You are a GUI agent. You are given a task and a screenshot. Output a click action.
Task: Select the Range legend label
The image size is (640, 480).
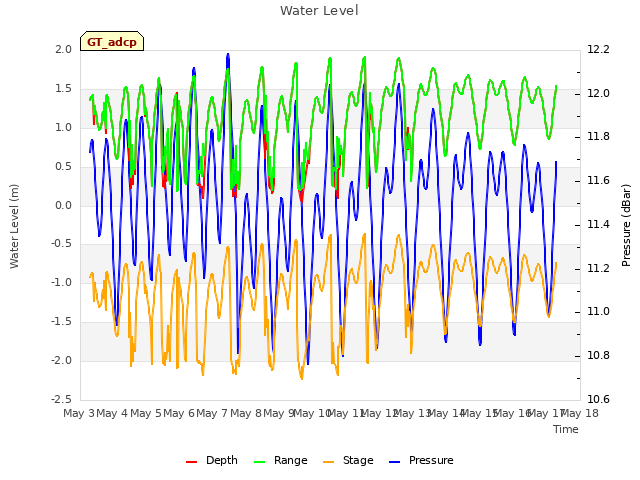(x=291, y=460)
